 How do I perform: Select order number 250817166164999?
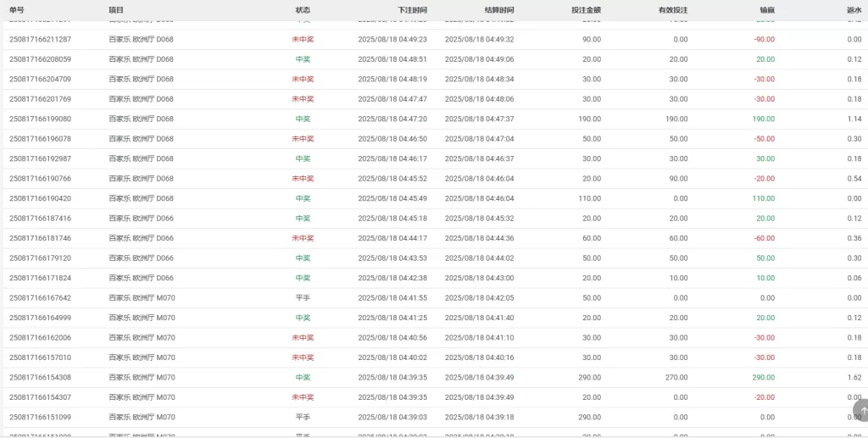(x=40, y=318)
